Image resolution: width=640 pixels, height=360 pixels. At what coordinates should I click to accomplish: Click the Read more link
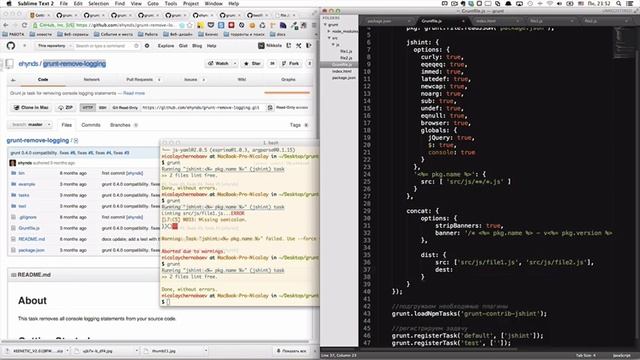coord(134,93)
